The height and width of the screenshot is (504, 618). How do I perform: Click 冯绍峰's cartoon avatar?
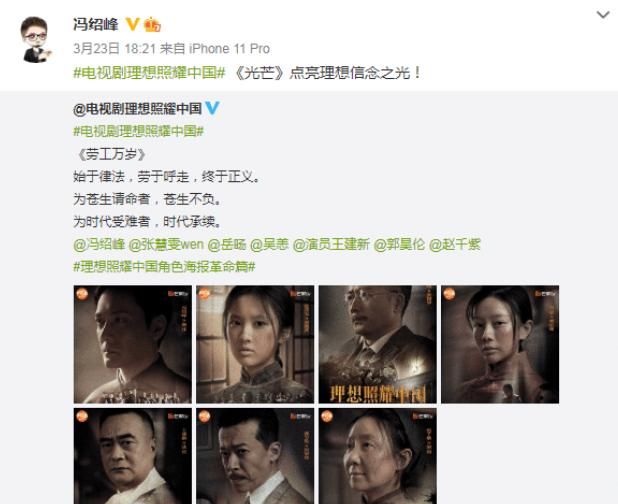coord(36,39)
